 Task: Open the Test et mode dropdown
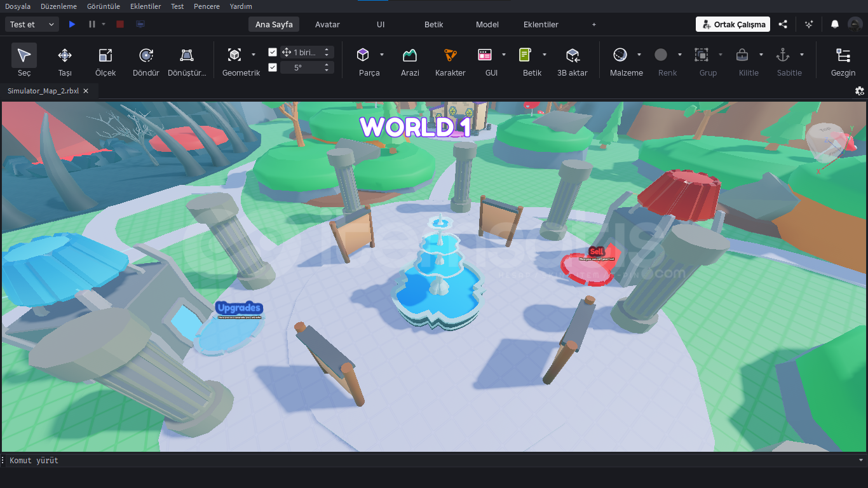(x=32, y=24)
